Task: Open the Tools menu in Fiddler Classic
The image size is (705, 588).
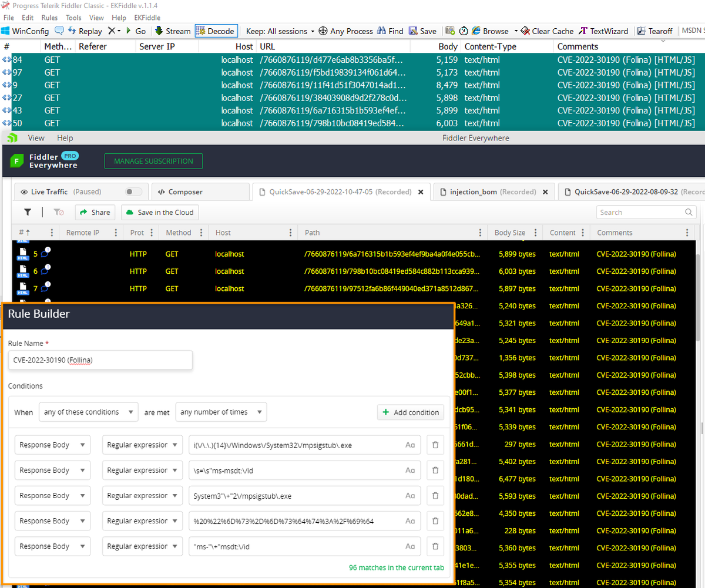Action: coord(73,18)
